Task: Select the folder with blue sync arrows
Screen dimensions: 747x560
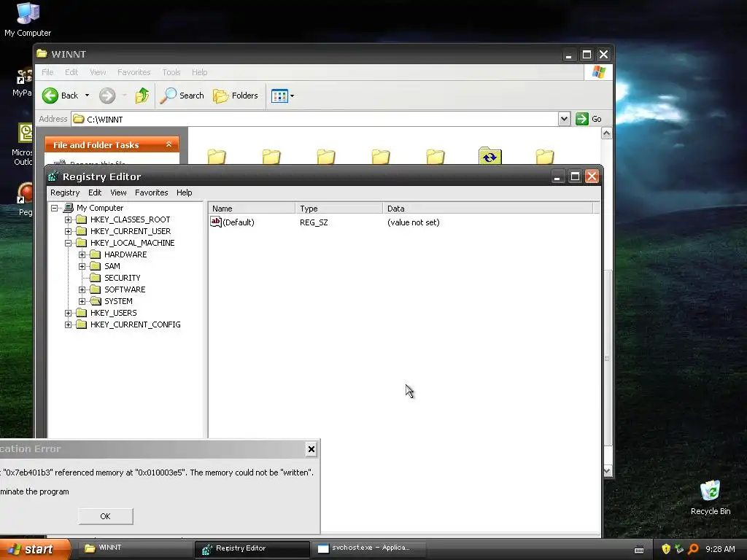Action: tap(489, 156)
